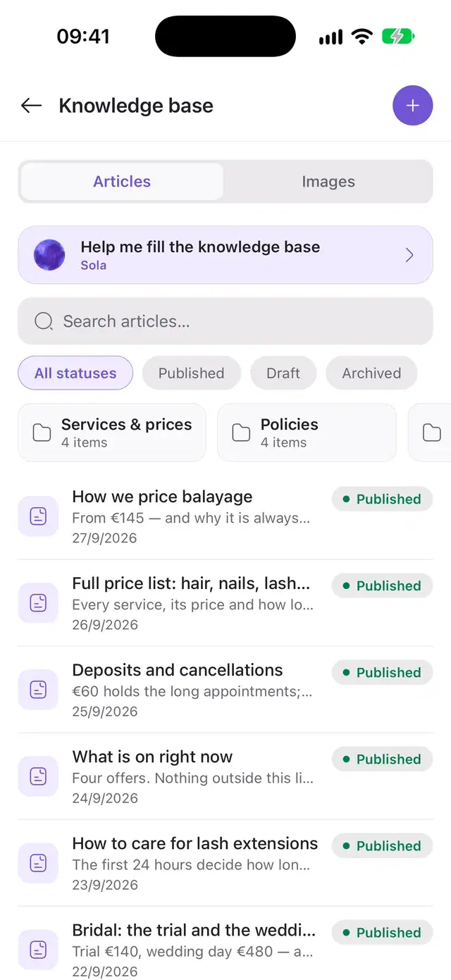Select the All statuses filter chip
The height and width of the screenshot is (980, 451).
(x=75, y=373)
